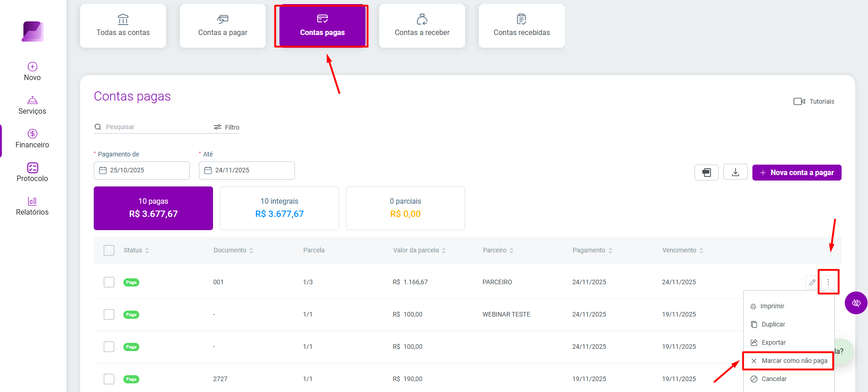This screenshot has width=868, height=392.
Task: Switch to the Contas a pagar tab
Action: (223, 26)
